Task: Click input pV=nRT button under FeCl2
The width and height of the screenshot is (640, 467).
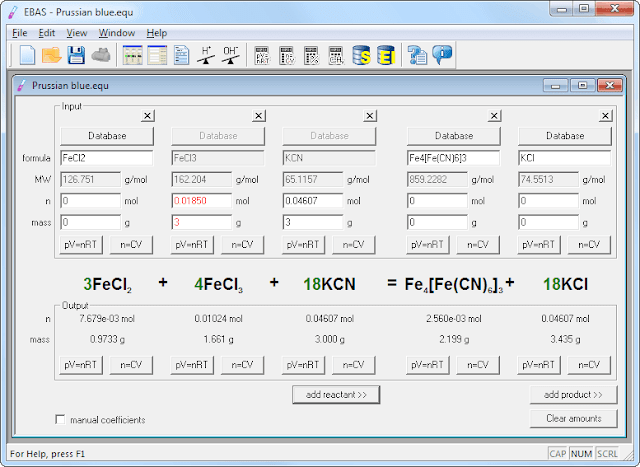Action: point(81,245)
